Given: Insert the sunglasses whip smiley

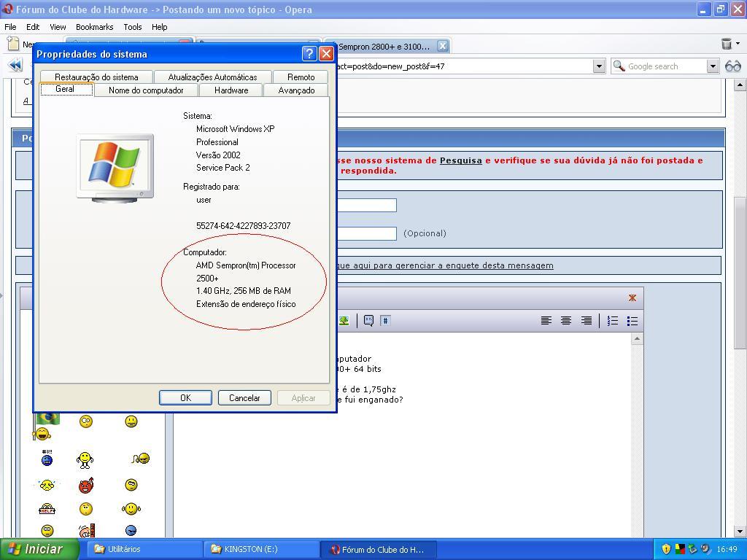Looking at the screenshot, I should tap(141, 458).
